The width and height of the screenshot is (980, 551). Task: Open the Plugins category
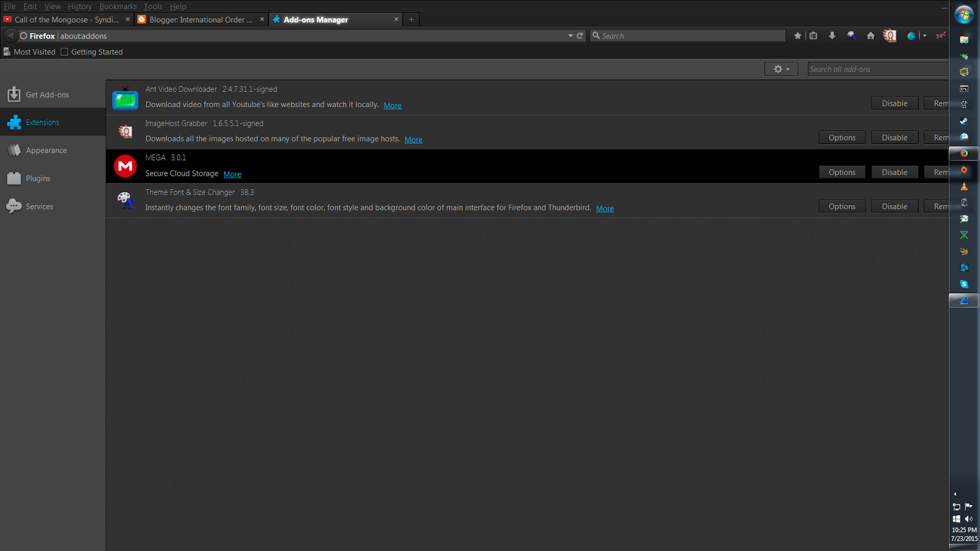(x=53, y=178)
